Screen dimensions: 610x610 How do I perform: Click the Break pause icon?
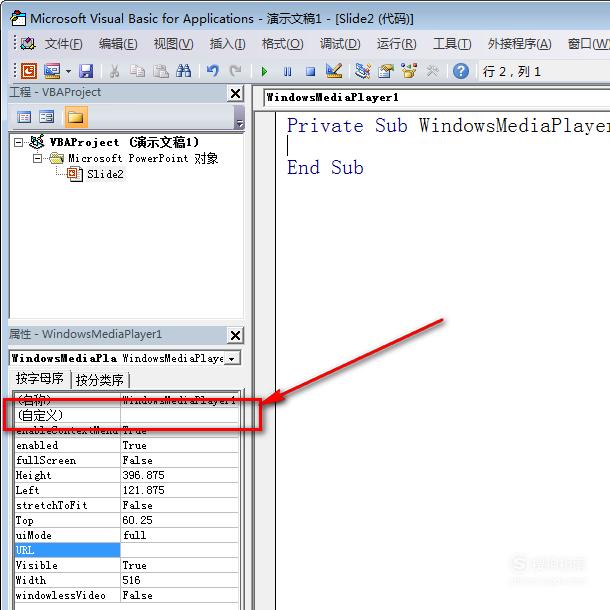[x=287, y=72]
